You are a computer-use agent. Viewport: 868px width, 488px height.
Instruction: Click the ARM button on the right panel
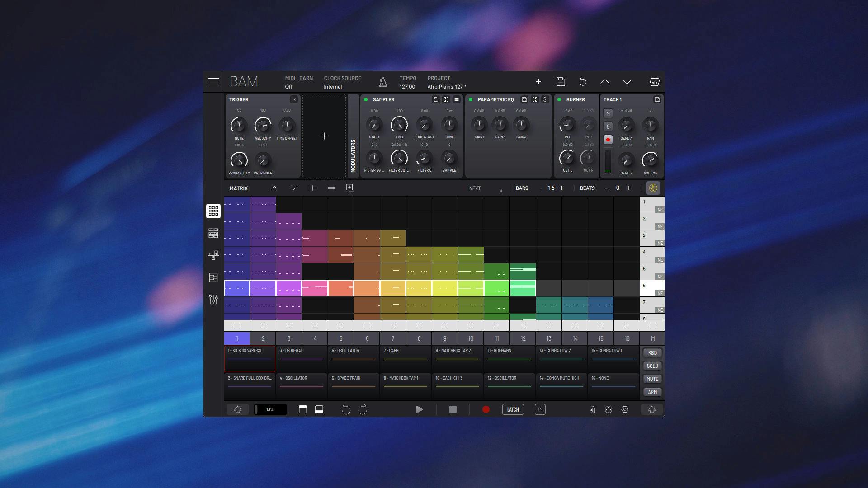pos(652,392)
